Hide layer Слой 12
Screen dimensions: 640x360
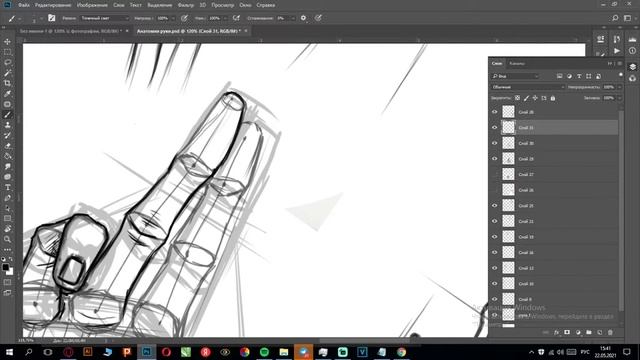point(495,268)
